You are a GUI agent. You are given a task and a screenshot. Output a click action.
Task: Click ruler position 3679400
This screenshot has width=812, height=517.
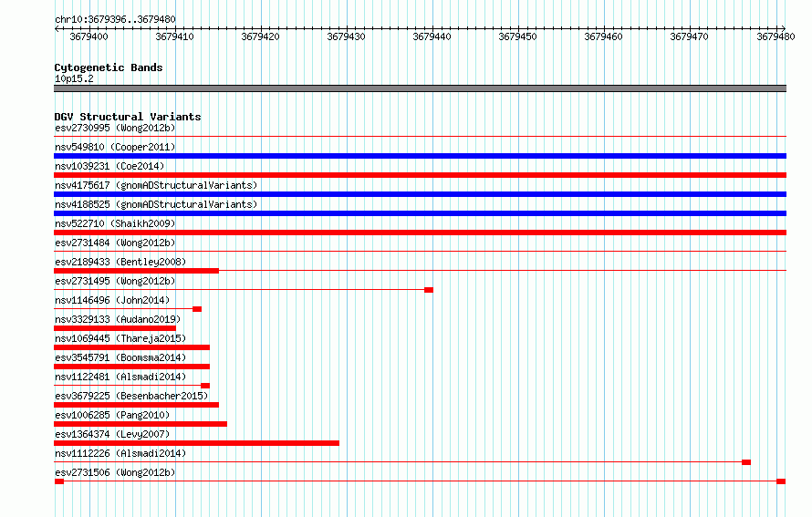(89, 36)
